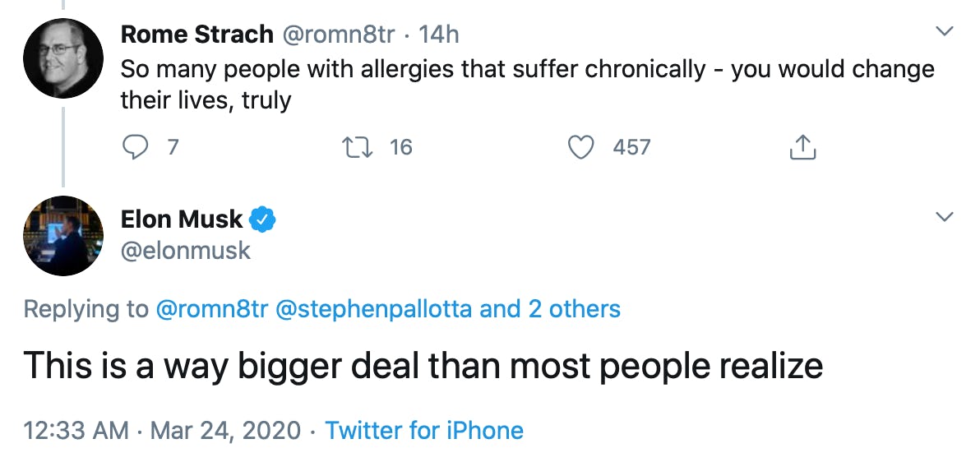This screenshot has width=980, height=462.
Task: Click the @elonmusk handle
Action: click(x=185, y=250)
